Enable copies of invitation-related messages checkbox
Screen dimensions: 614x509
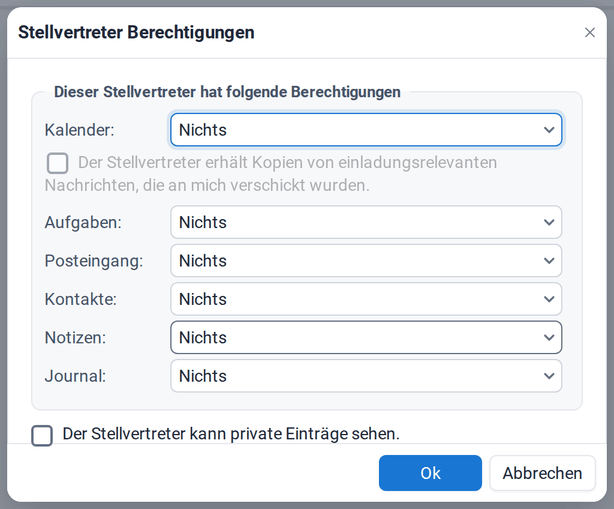click(x=58, y=163)
